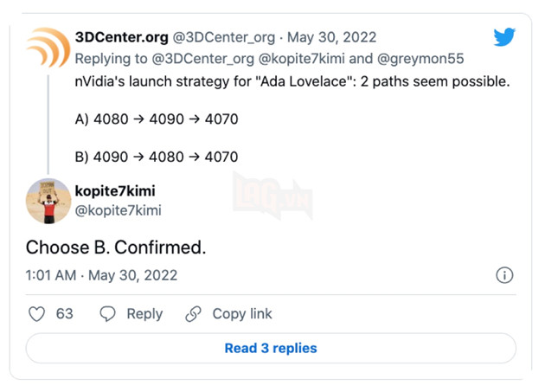
Task: Click the Twitter bird logo
Action: coord(504,37)
